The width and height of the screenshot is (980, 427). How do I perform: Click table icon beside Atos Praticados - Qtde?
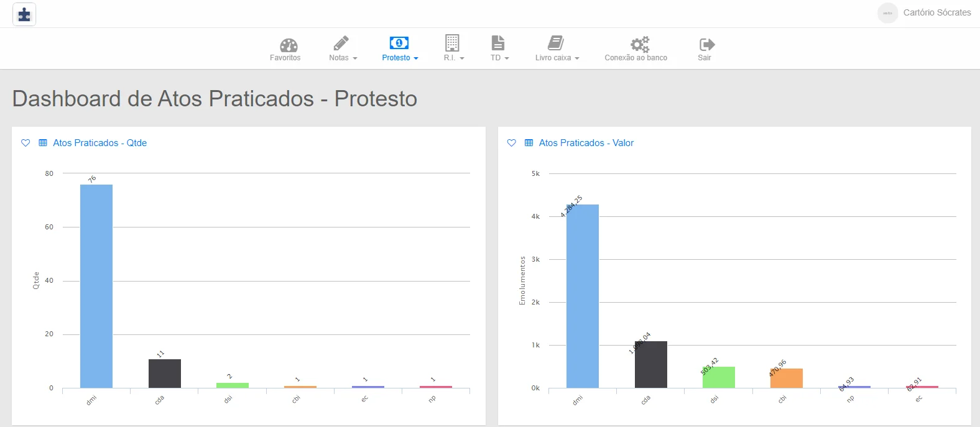point(43,143)
